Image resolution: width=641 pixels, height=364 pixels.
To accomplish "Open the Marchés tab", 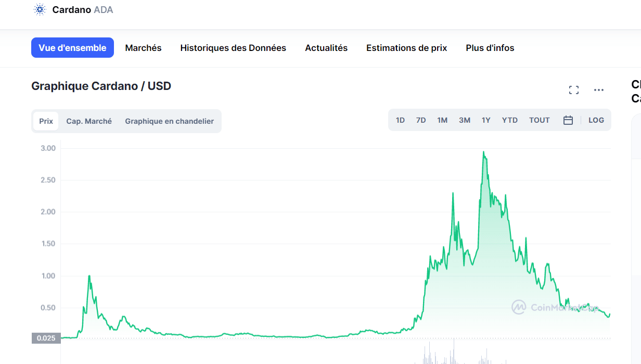I will point(144,48).
